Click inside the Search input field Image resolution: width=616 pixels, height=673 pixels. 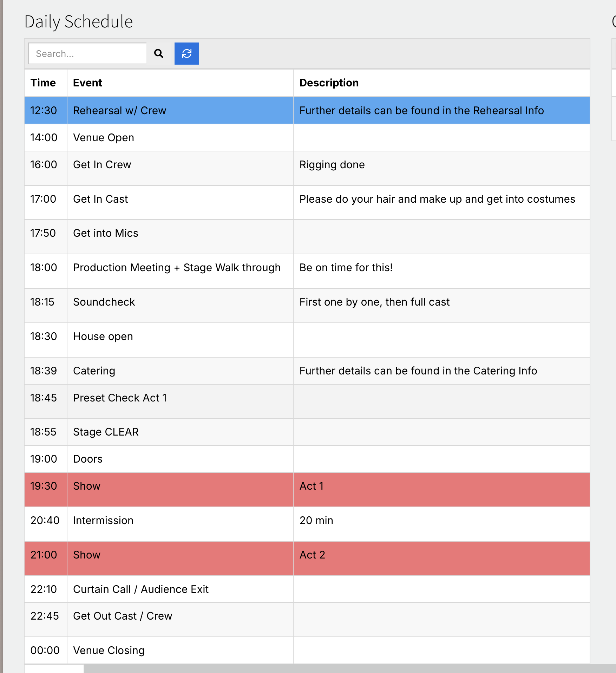(x=87, y=53)
